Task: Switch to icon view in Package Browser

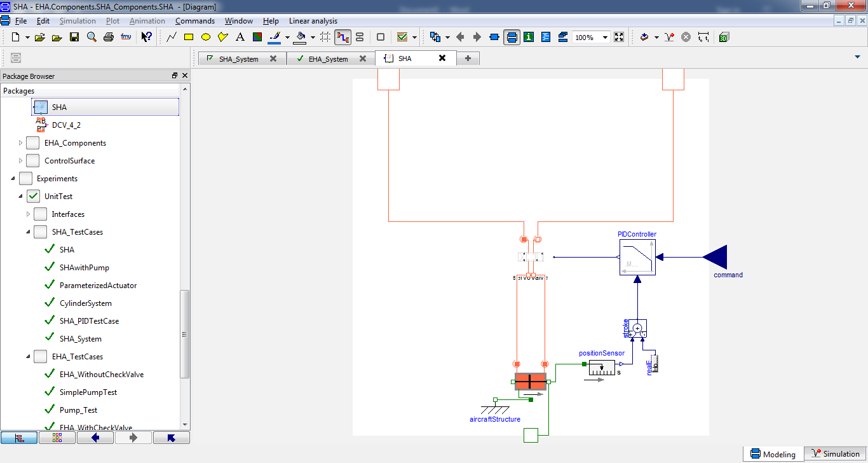Action: point(57,438)
